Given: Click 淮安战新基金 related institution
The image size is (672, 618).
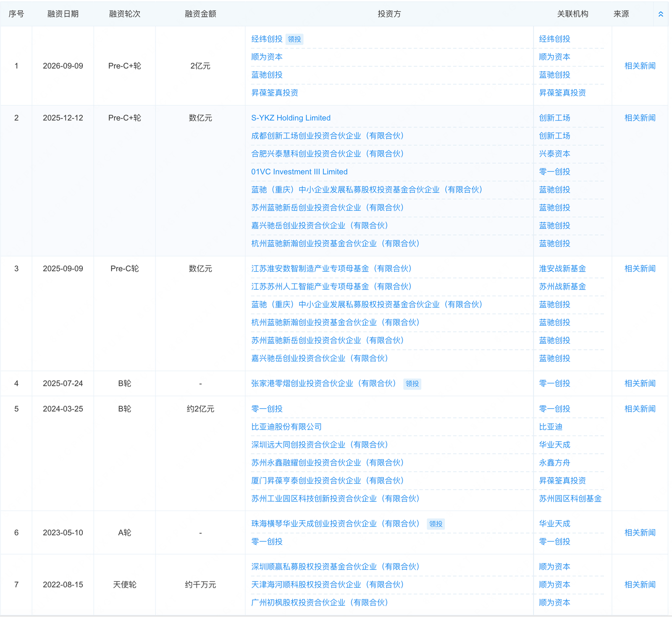Looking at the screenshot, I should [562, 269].
